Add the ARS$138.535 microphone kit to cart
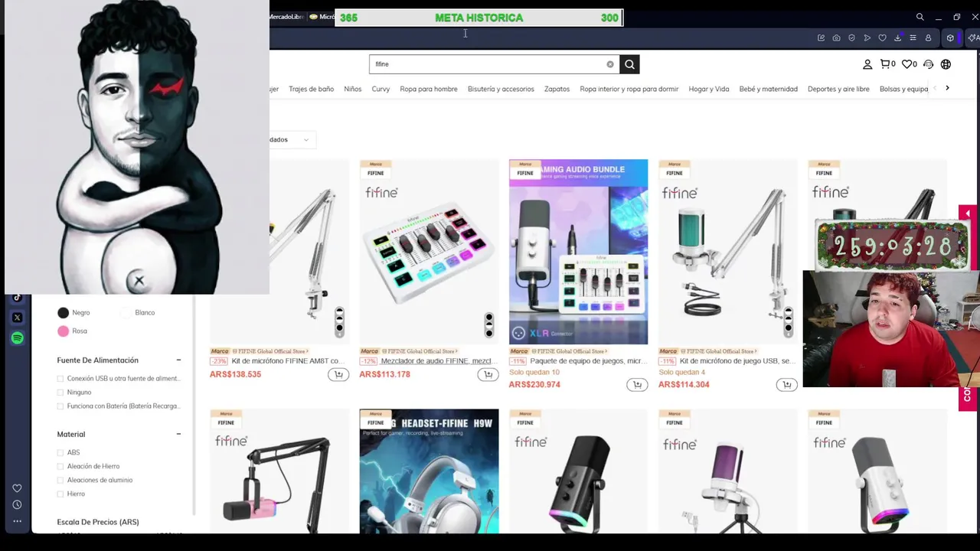Viewport: 980px width, 551px height. (x=338, y=374)
